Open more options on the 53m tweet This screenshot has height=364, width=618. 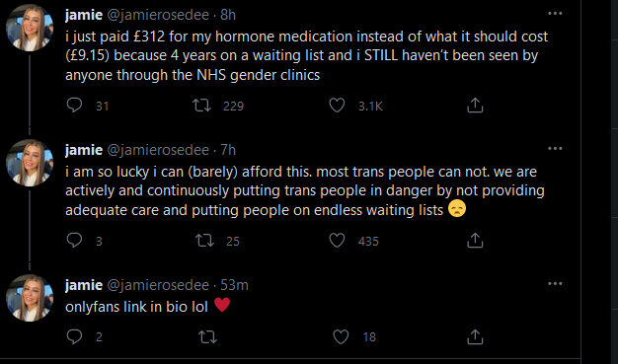pyautogui.click(x=555, y=284)
